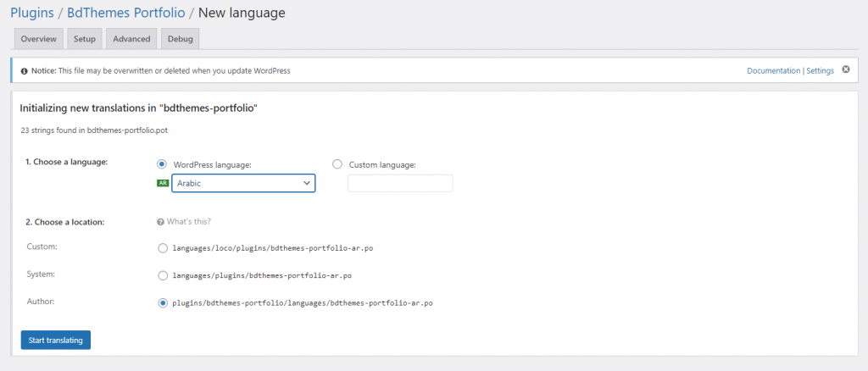Open the Advanced tab
The height and width of the screenshot is (371, 868).
click(x=131, y=39)
